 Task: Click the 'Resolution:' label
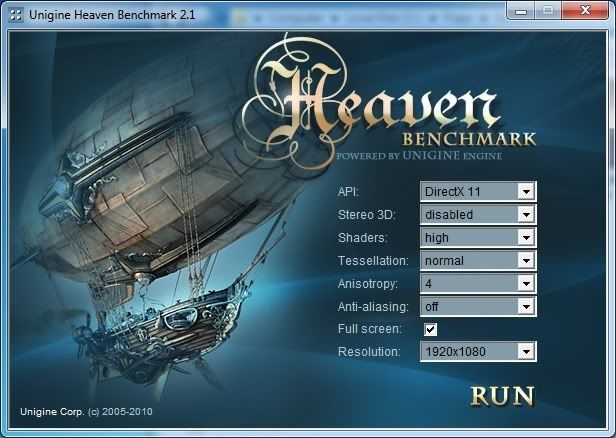tap(369, 352)
